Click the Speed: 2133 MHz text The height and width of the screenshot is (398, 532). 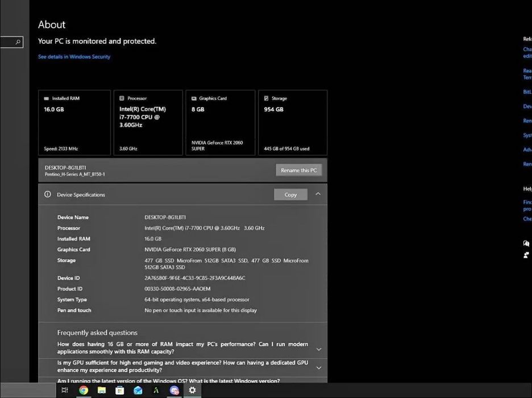click(x=61, y=148)
